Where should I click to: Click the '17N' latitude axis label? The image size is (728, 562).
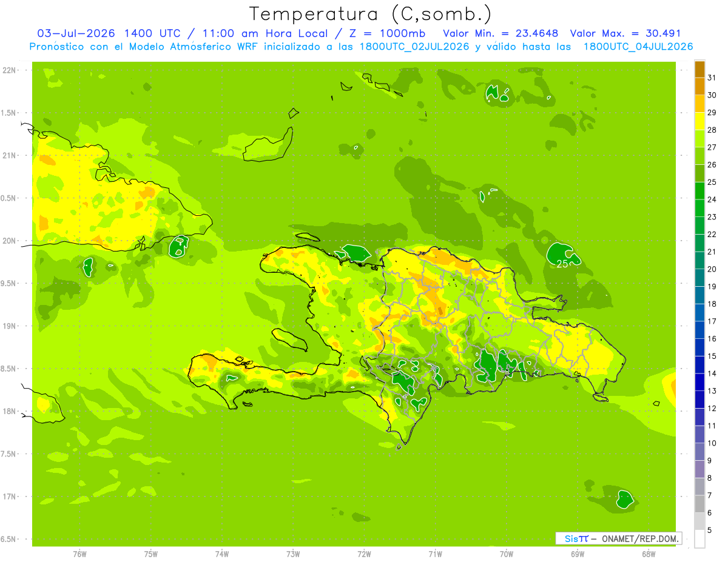(9, 497)
